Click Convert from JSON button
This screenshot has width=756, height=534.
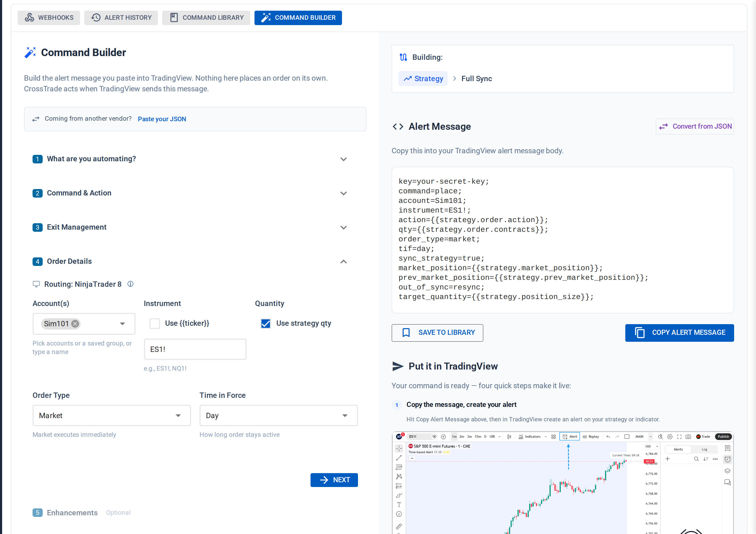pyautogui.click(x=695, y=127)
